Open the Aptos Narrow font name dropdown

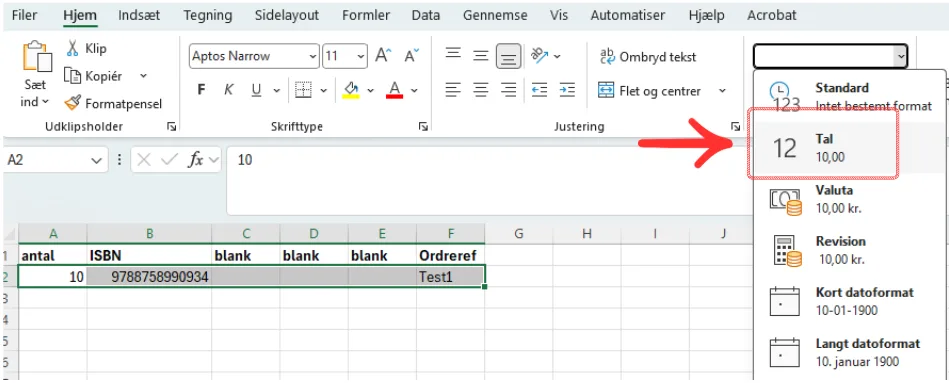pos(313,56)
